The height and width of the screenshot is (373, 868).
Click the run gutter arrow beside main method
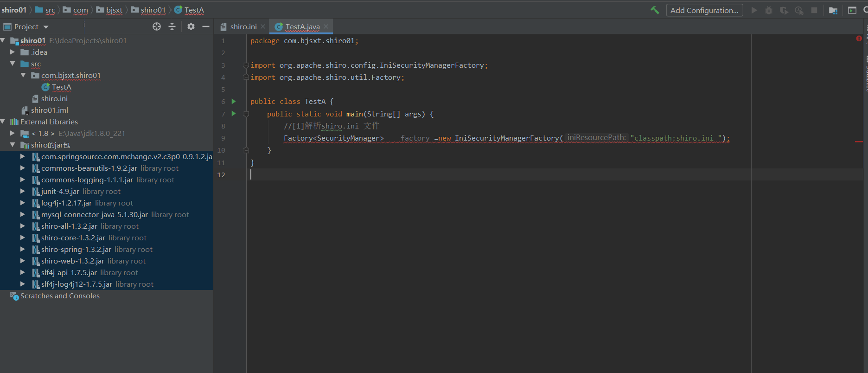[x=234, y=114]
